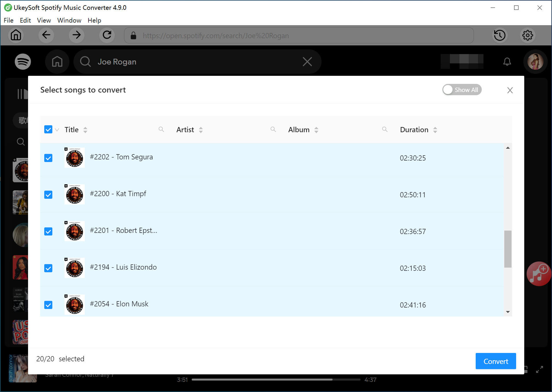Viewport: 552px width, 392px height.
Task: Click the Tom Segura episode thumbnail
Action: click(75, 158)
